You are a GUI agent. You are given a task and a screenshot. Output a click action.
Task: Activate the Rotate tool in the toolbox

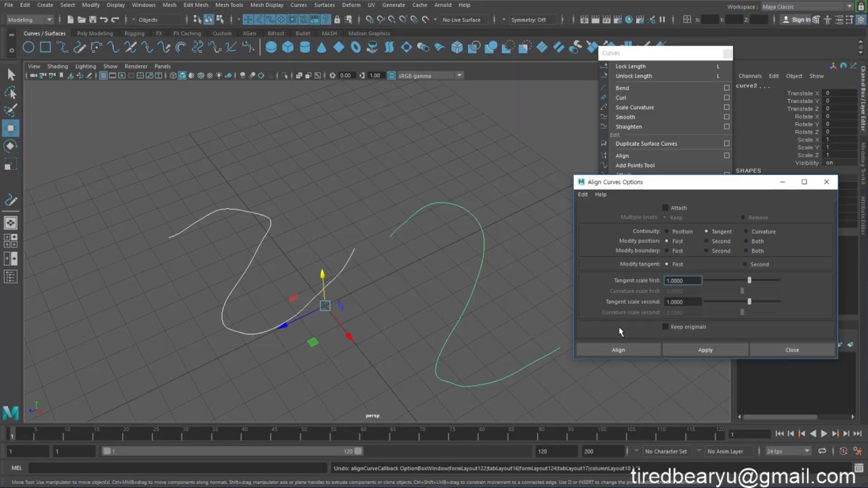pyautogui.click(x=11, y=146)
